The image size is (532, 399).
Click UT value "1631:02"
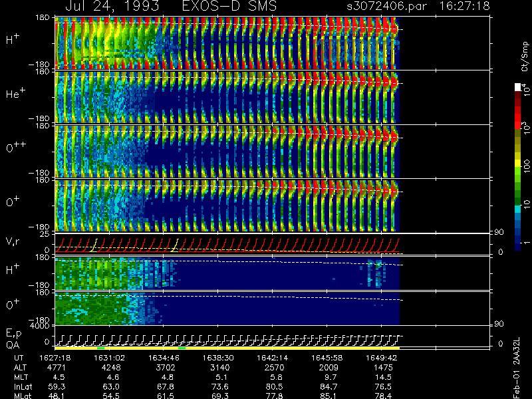(109, 358)
